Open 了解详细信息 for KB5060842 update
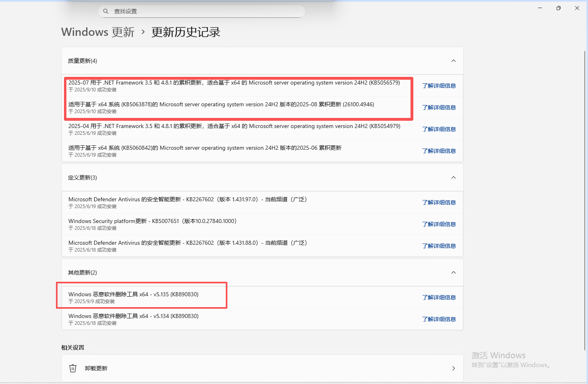Screen dimensions: 588x384 pos(439,151)
